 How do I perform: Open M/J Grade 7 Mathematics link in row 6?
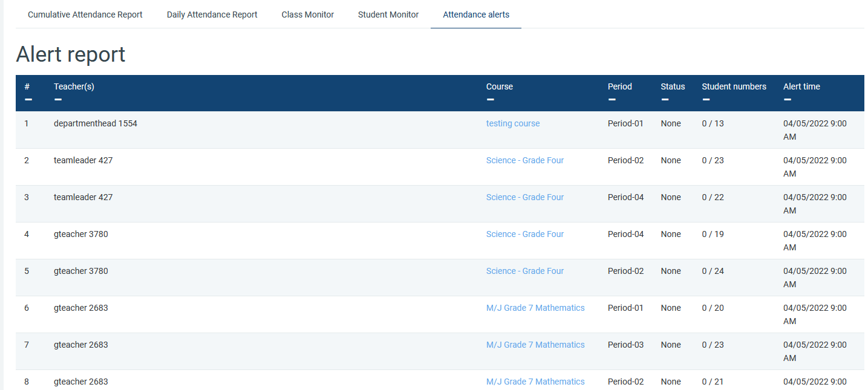pyautogui.click(x=535, y=308)
